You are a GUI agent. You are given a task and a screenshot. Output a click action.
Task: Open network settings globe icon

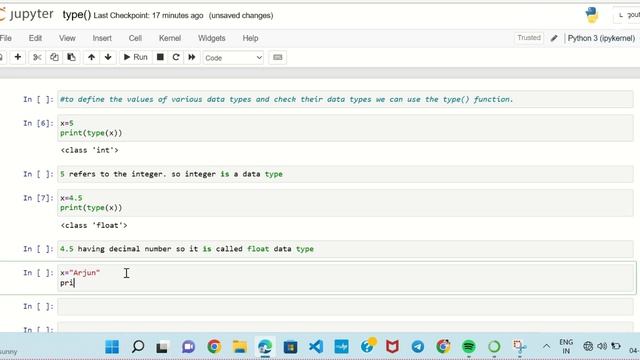tap(588, 347)
